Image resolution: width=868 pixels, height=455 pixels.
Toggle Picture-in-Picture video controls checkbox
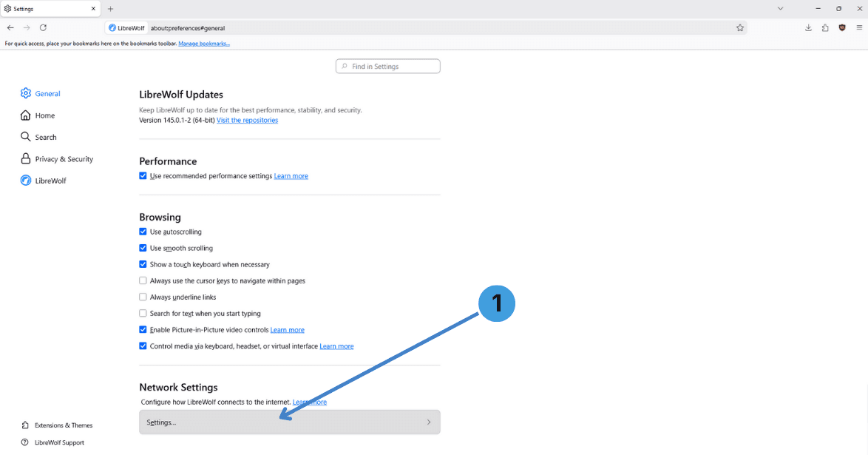tap(143, 329)
